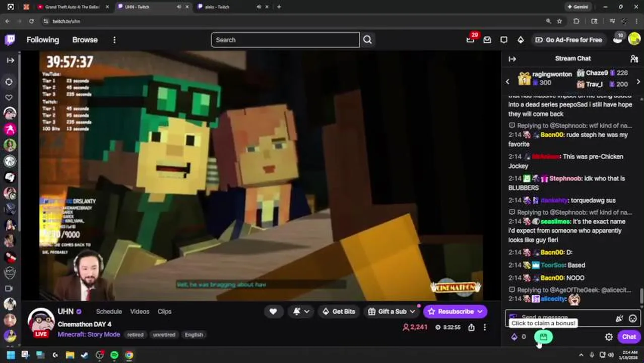Click the Get Bits button
Image resolution: width=644 pixels, height=363 pixels.
(338, 312)
